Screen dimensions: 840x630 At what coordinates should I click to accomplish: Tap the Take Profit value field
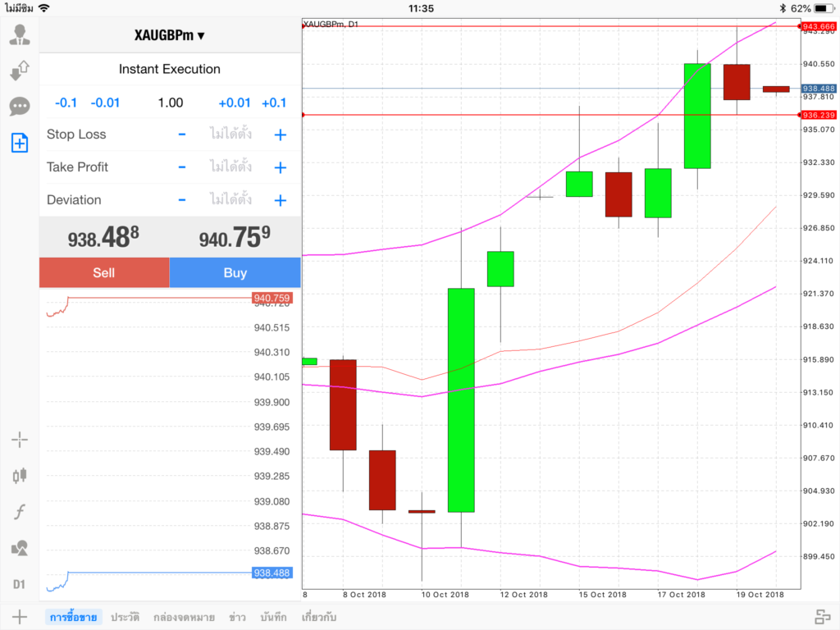pos(231,167)
